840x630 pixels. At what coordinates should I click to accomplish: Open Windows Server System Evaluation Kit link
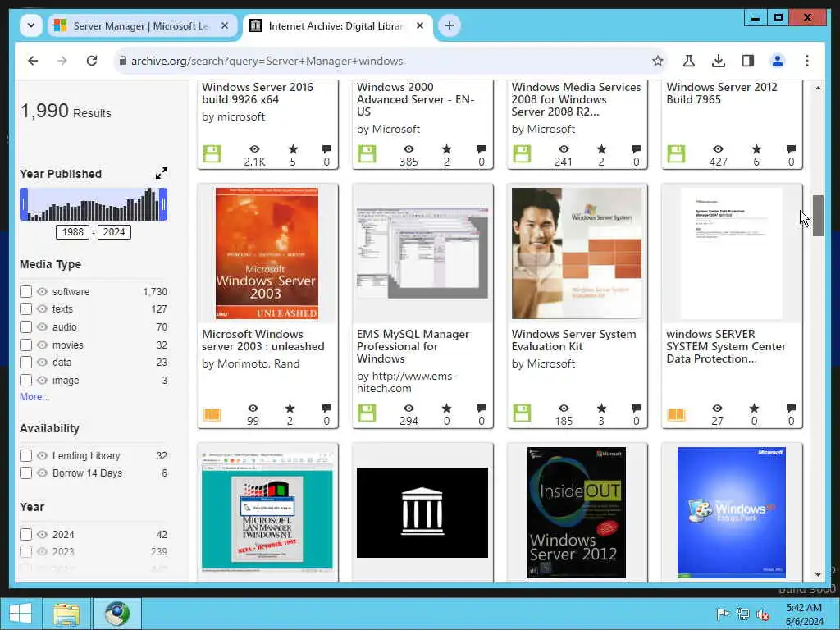coord(573,340)
